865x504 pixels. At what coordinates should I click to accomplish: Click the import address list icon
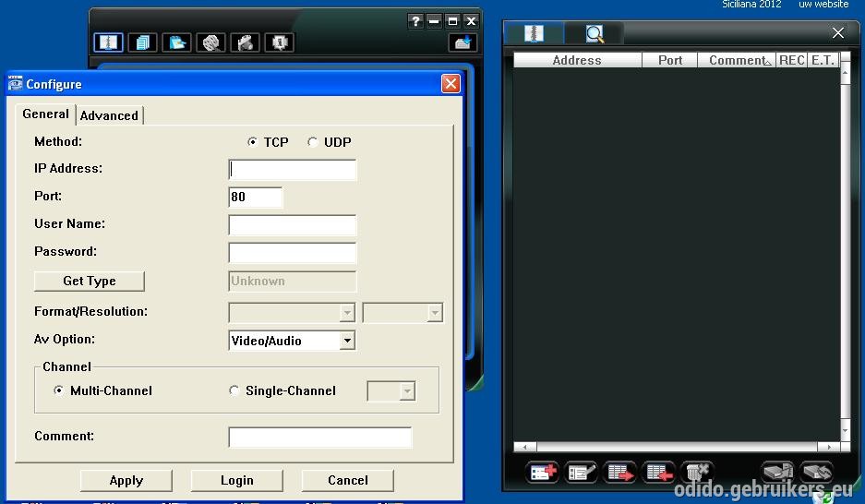(x=659, y=473)
